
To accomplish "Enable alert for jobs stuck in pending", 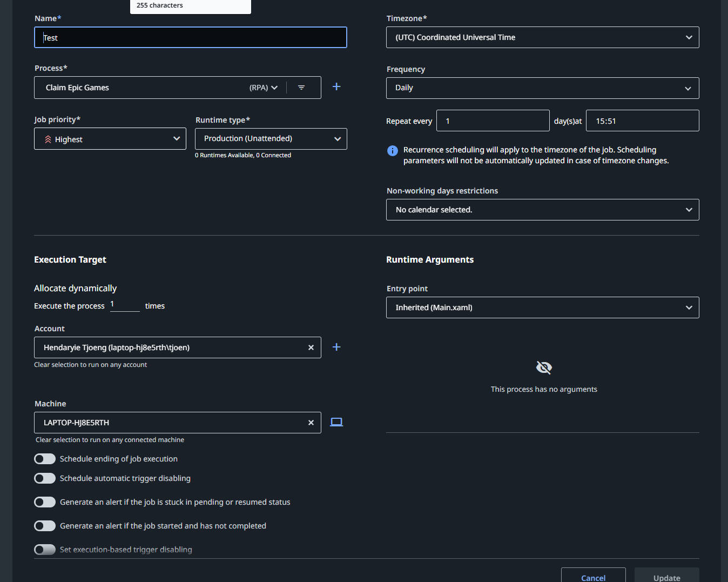I will tap(45, 501).
